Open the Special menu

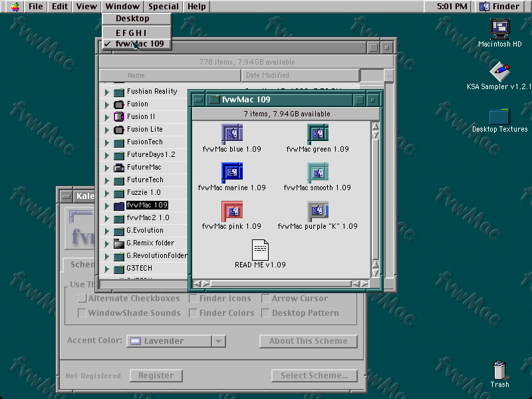[164, 7]
